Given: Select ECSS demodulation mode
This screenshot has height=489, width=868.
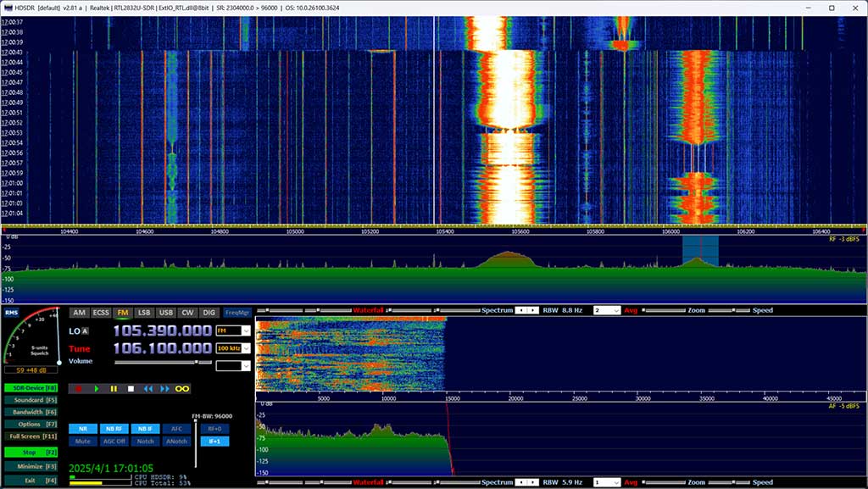Looking at the screenshot, I should tap(101, 313).
